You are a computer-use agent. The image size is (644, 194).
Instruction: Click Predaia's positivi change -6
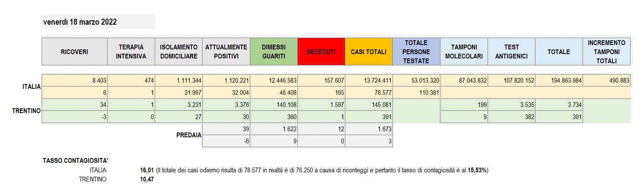coord(226,141)
